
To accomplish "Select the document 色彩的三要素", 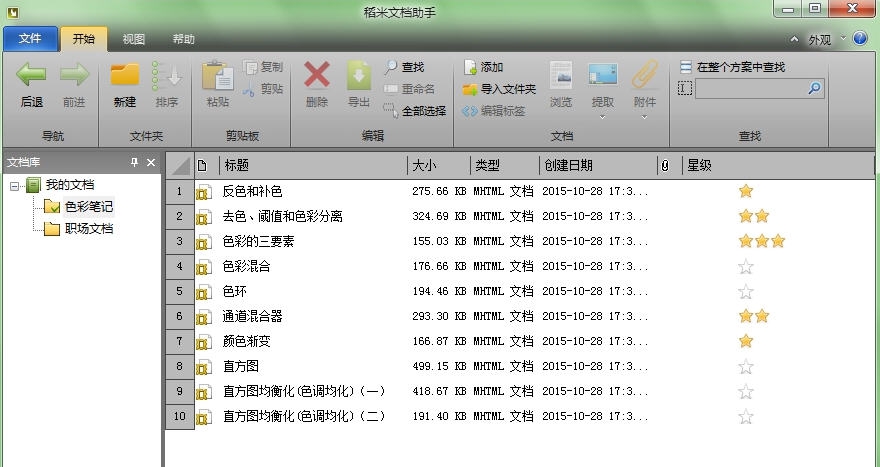I will point(258,241).
